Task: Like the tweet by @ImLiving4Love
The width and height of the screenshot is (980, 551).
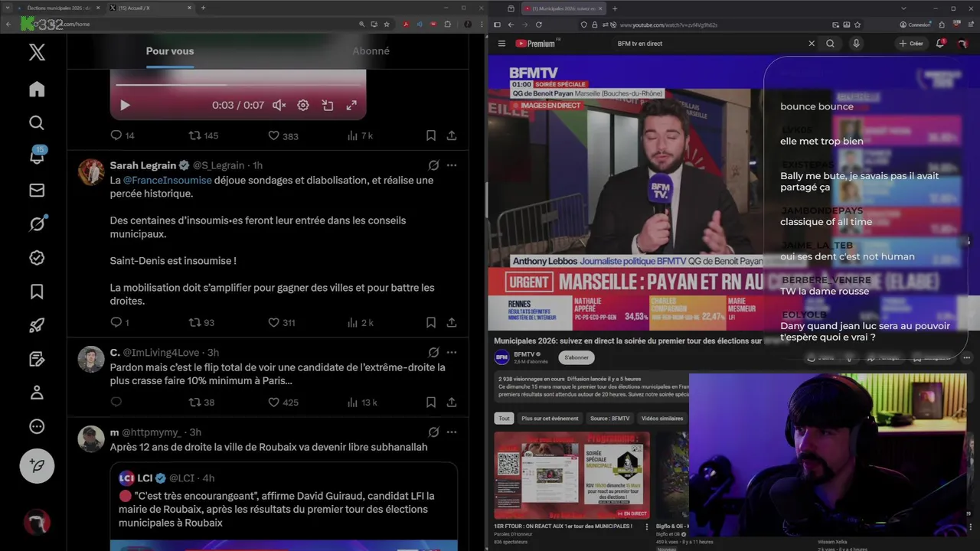Action: tap(283, 402)
